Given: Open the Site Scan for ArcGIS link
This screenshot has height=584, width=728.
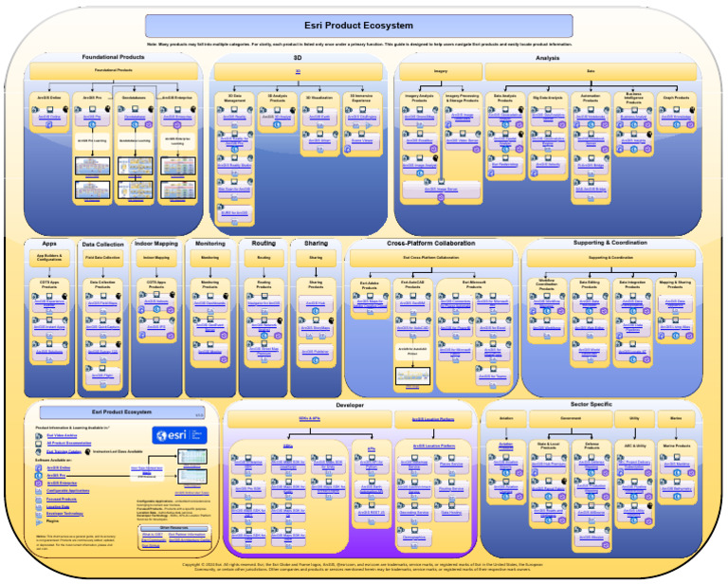Looking at the screenshot, I should 234,190.
